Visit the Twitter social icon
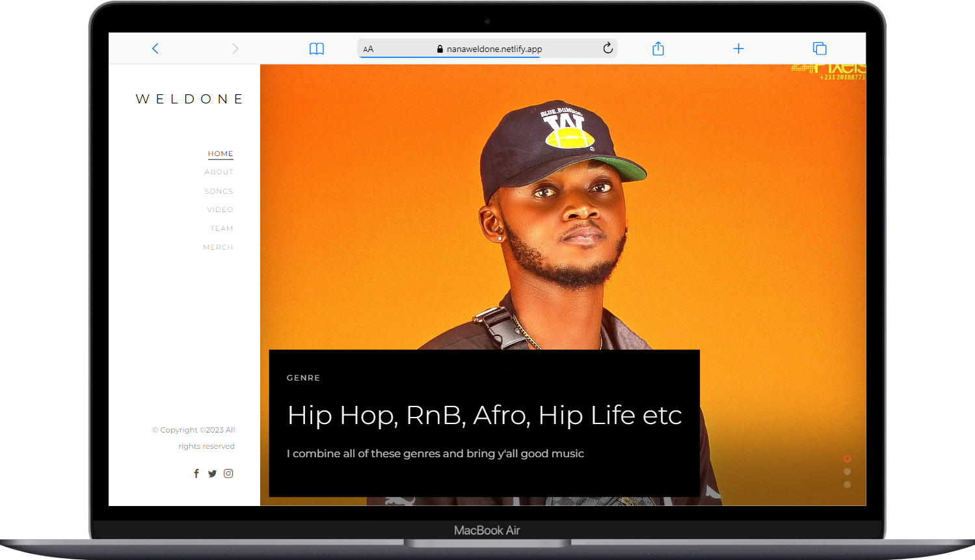Image resolution: width=975 pixels, height=560 pixels. (212, 473)
